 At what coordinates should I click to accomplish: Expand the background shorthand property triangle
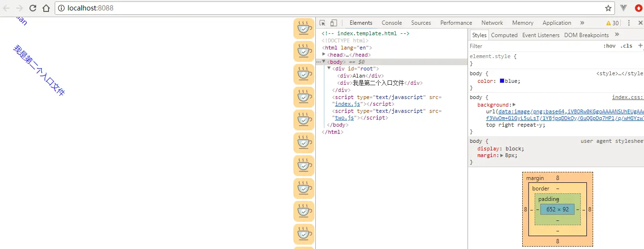[x=514, y=105]
